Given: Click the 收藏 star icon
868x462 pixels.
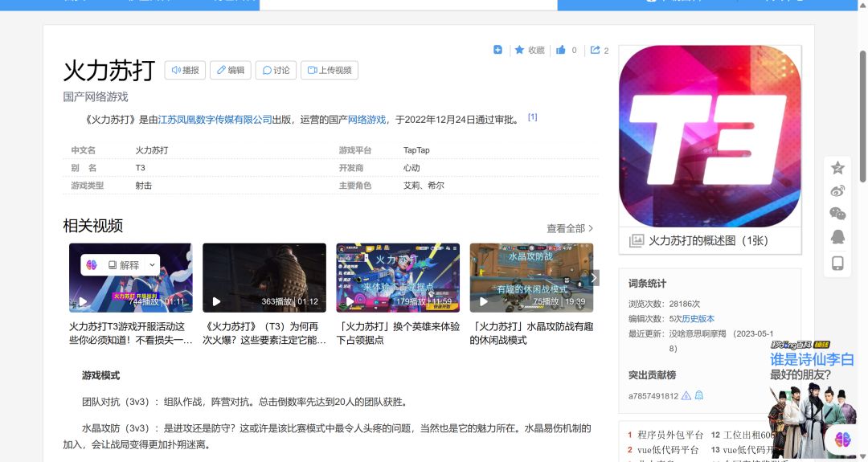Looking at the screenshot, I should 519,50.
